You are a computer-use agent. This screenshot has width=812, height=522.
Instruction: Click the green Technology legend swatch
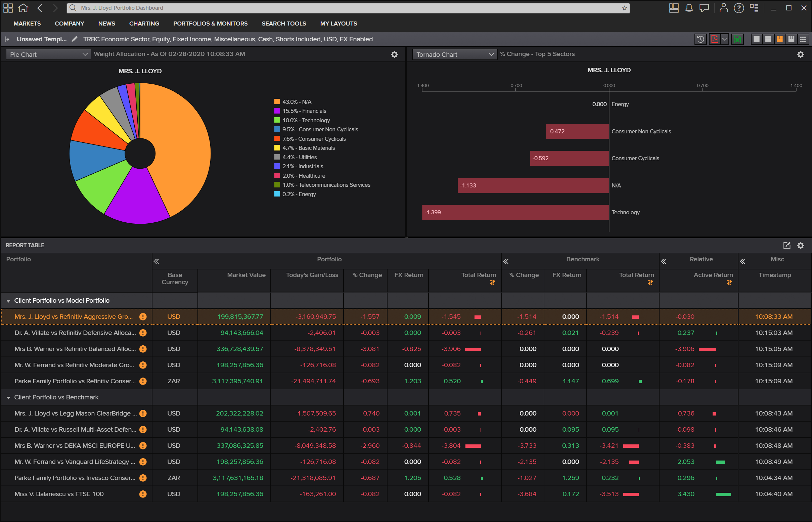tap(277, 120)
